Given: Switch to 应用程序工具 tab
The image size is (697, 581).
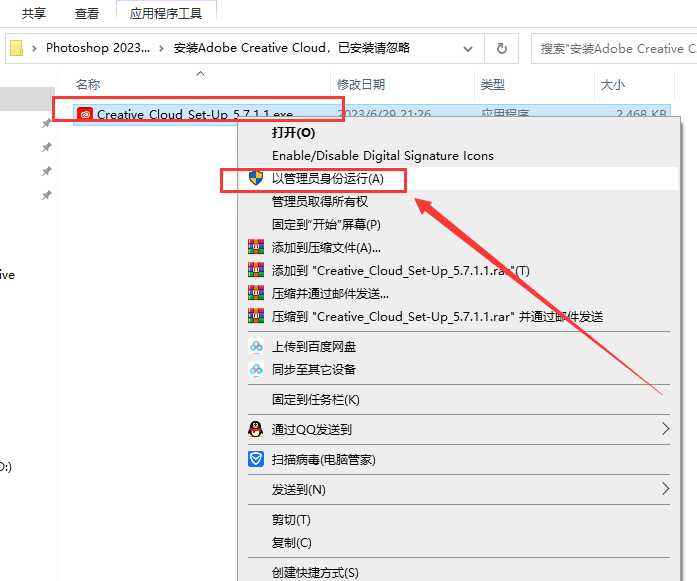Looking at the screenshot, I should pos(166,13).
